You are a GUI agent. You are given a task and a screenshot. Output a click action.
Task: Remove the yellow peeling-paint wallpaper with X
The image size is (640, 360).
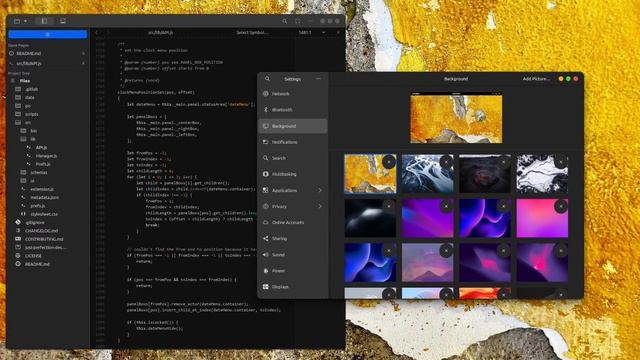(389, 162)
